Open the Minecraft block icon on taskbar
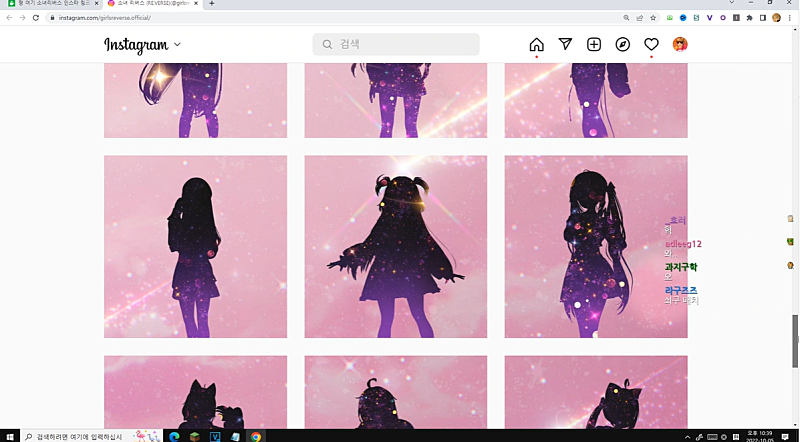This screenshot has width=800, height=442. pyautogui.click(x=194, y=437)
